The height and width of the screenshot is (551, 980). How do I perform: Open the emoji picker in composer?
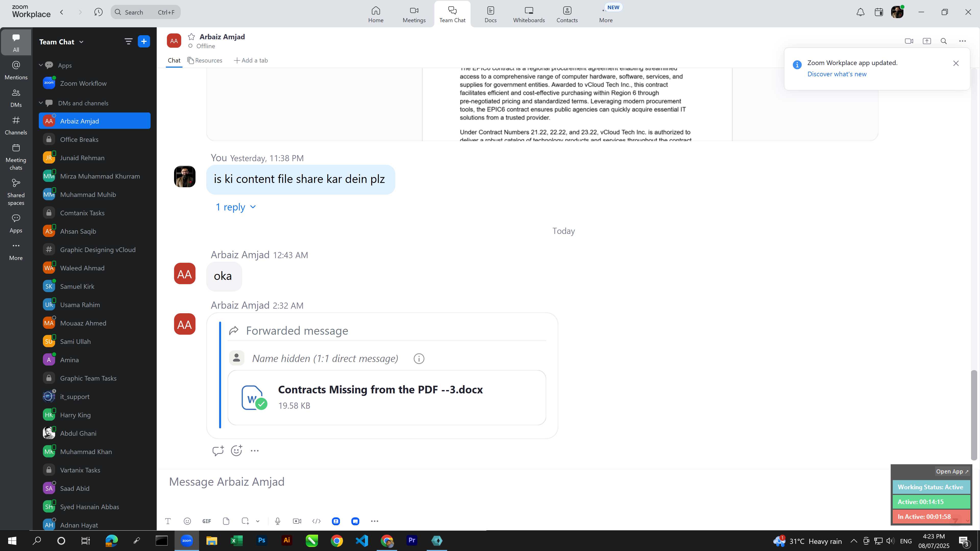[x=187, y=521]
